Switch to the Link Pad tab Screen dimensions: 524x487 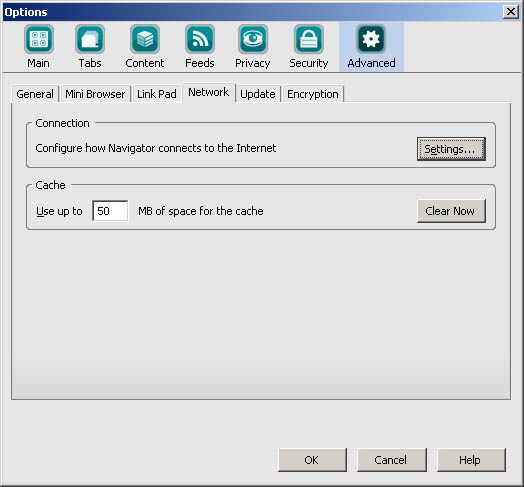(x=157, y=94)
